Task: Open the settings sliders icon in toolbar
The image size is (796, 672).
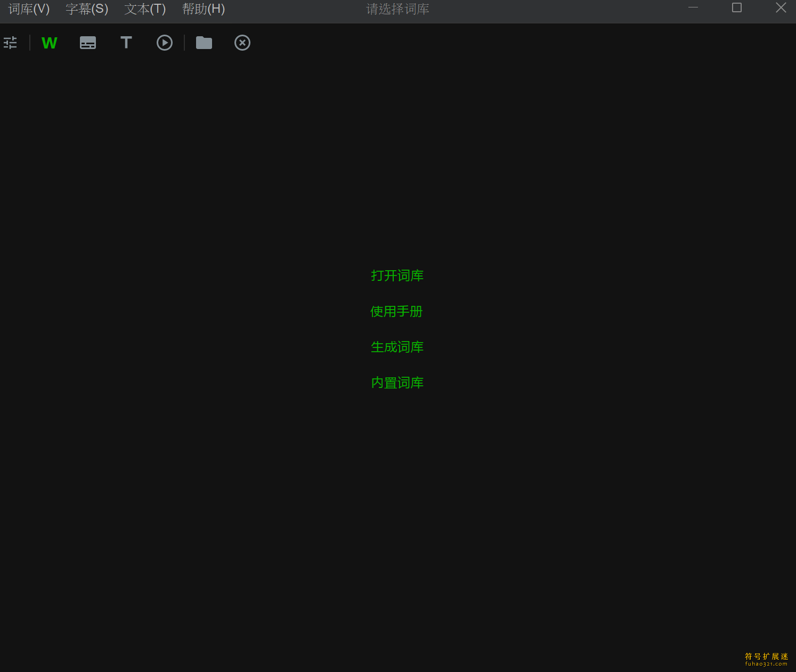Action: click(x=10, y=43)
